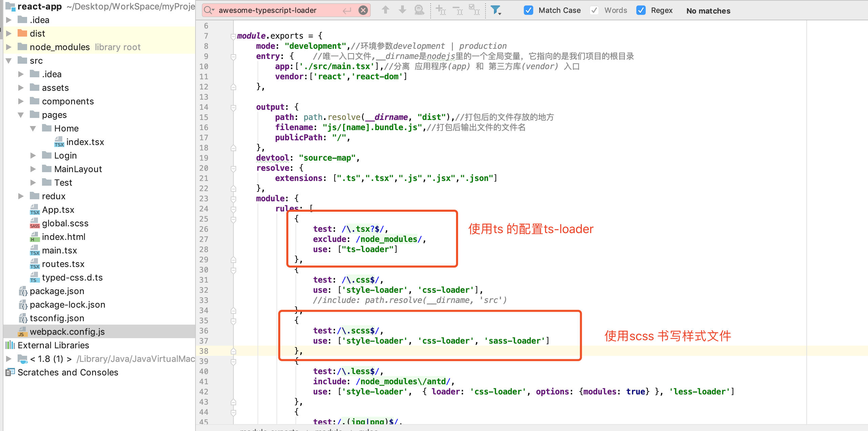The image size is (868, 431).
Task: Fold the scss rule block at line 35
Action: pos(233,321)
